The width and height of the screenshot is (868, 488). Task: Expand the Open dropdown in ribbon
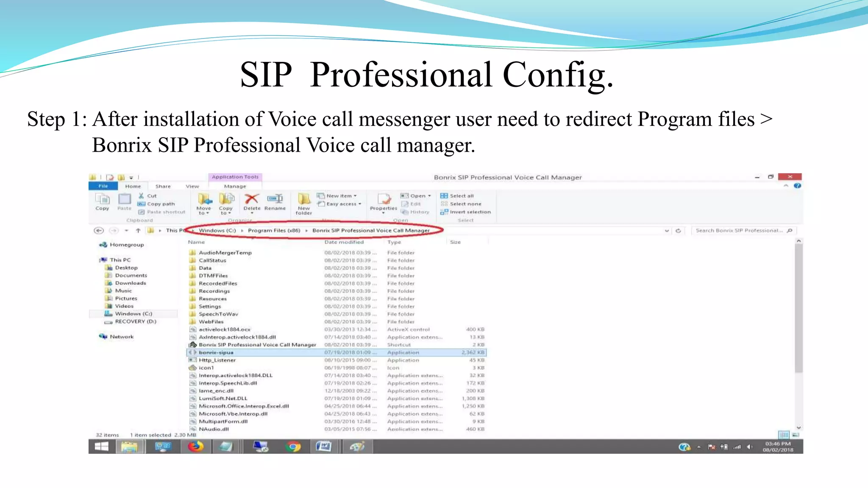click(x=416, y=196)
